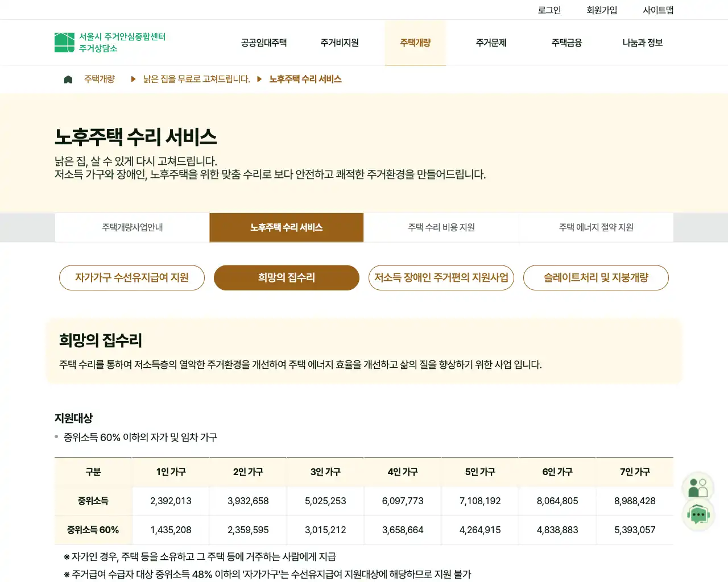Image resolution: width=728 pixels, height=582 pixels.
Task: Click the 주택개량 breadcrumb link
Action: [x=100, y=80]
